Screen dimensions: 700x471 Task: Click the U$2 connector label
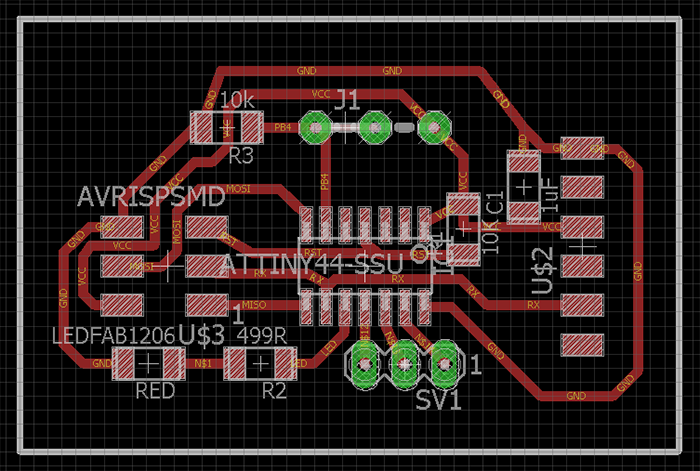tap(543, 271)
